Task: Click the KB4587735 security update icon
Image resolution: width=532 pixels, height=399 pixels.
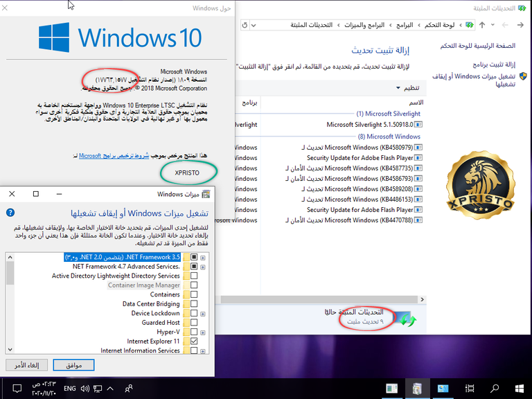Action: coord(418,168)
